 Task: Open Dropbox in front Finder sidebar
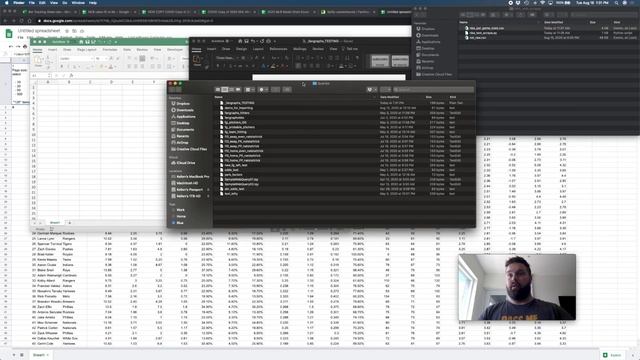[180, 104]
